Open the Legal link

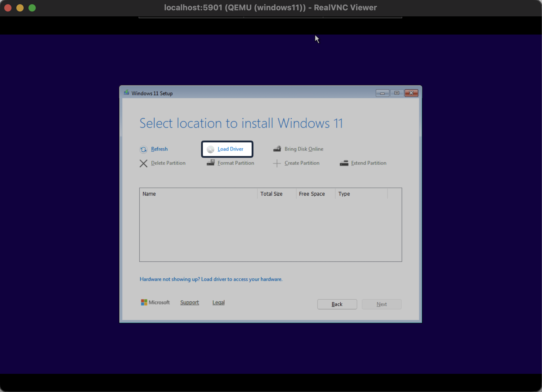tap(218, 302)
